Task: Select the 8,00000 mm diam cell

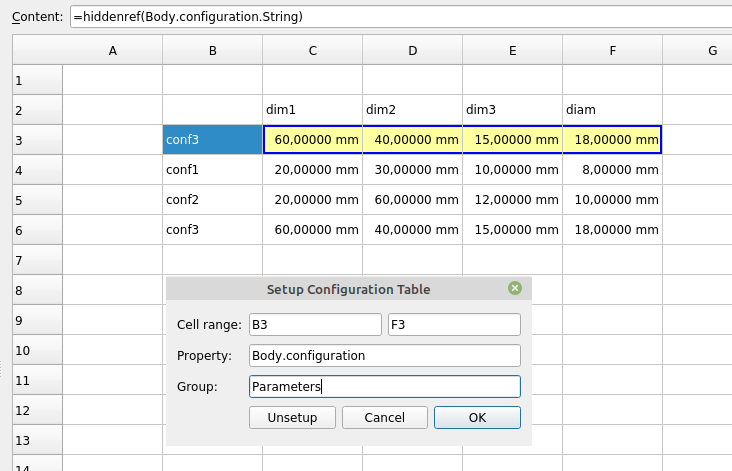Action: click(x=612, y=170)
